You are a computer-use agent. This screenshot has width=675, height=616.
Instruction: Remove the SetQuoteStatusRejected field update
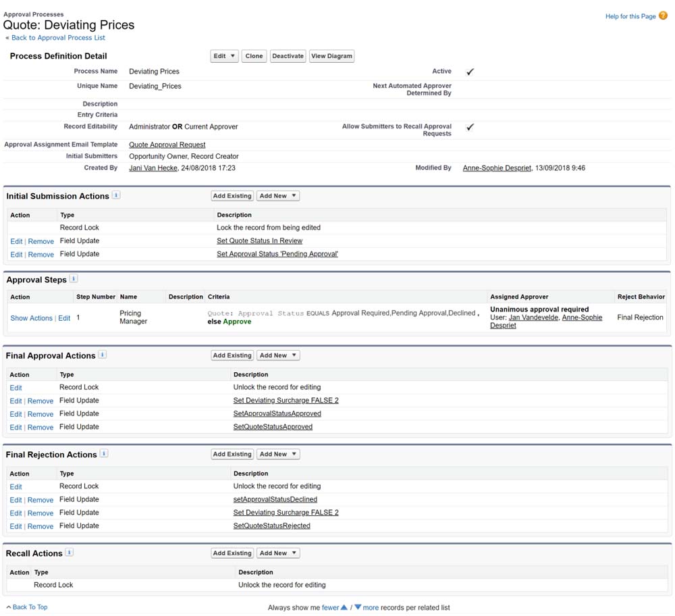click(40, 526)
